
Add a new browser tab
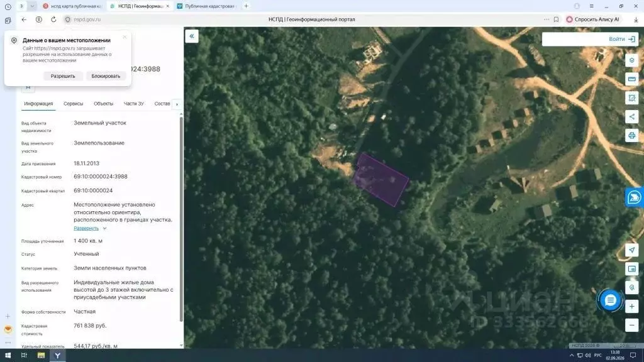(x=246, y=6)
